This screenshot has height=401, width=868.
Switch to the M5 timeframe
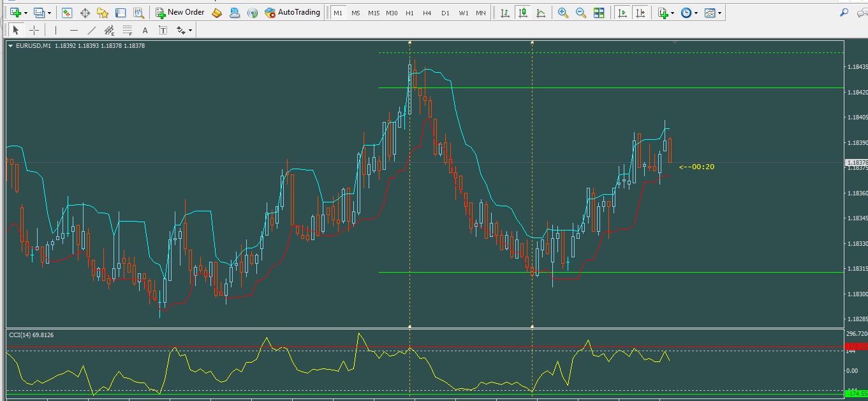tap(355, 13)
